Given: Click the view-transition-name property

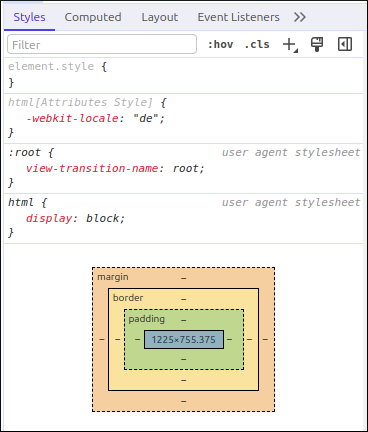Looking at the screenshot, I should 92,168.
